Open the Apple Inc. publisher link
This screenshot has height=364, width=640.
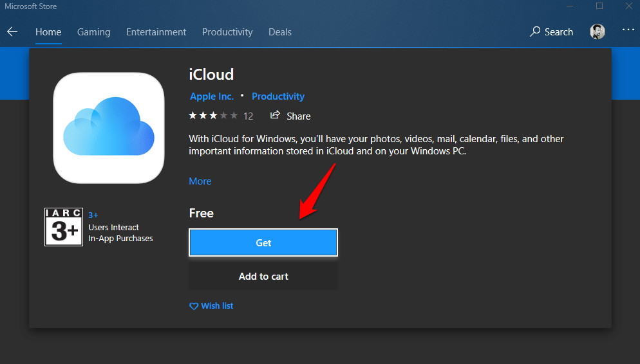tap(211, 96)
